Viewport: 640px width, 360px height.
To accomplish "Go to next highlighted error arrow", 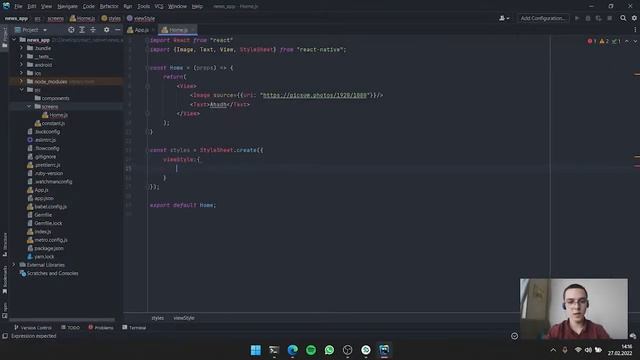I will tap(635, 41).
